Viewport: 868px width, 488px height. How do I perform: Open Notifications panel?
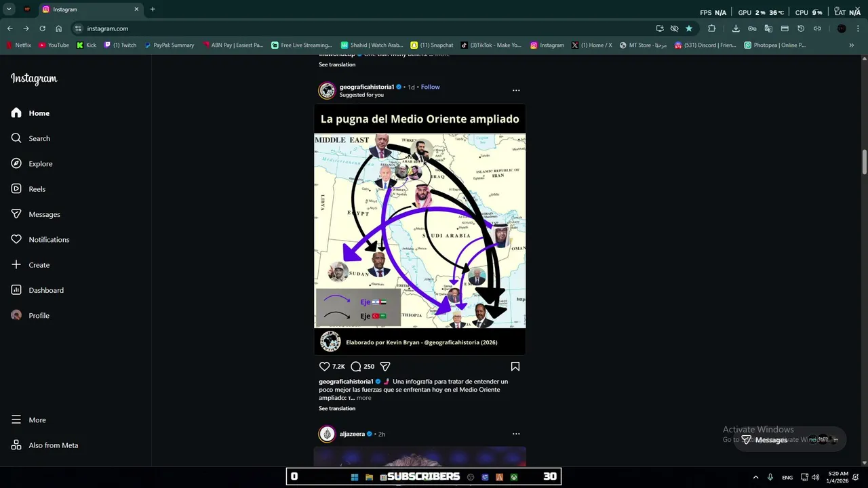tap(40, 240)
